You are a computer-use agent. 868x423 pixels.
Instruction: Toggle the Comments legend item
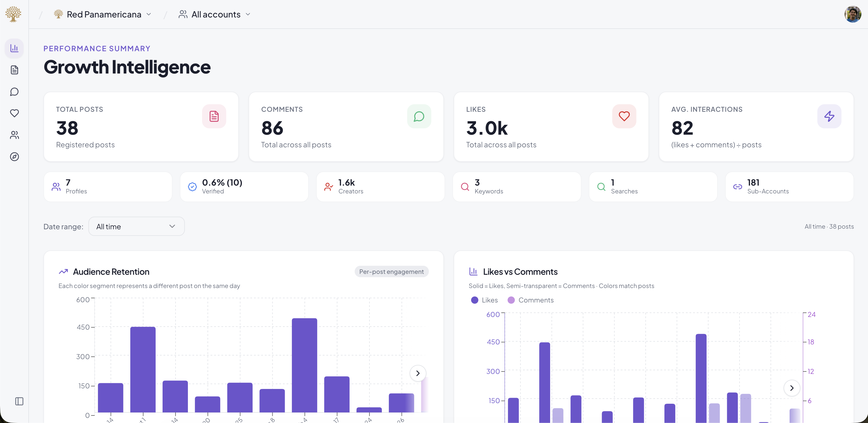click(x=531, y=300)
